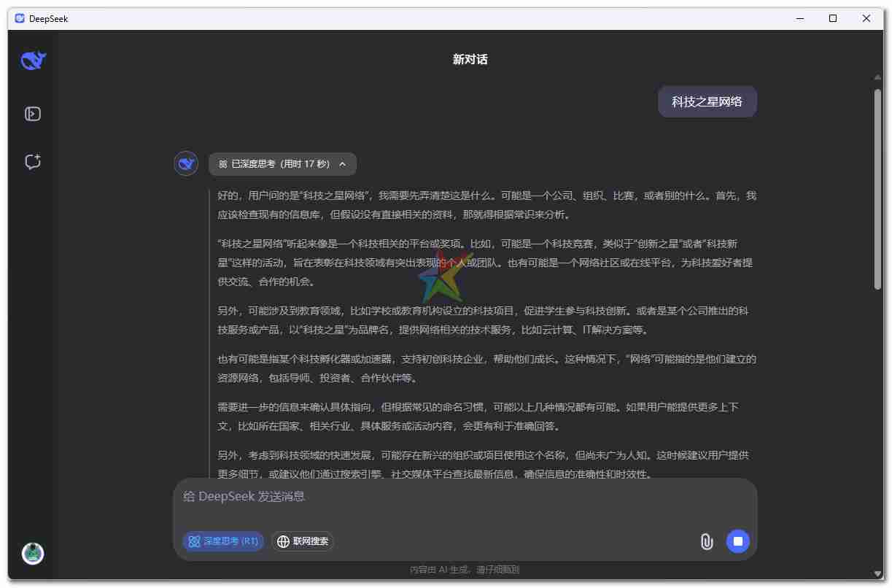Click the user avatar at bottom left
892x588 pixels.
click(32, 554)
